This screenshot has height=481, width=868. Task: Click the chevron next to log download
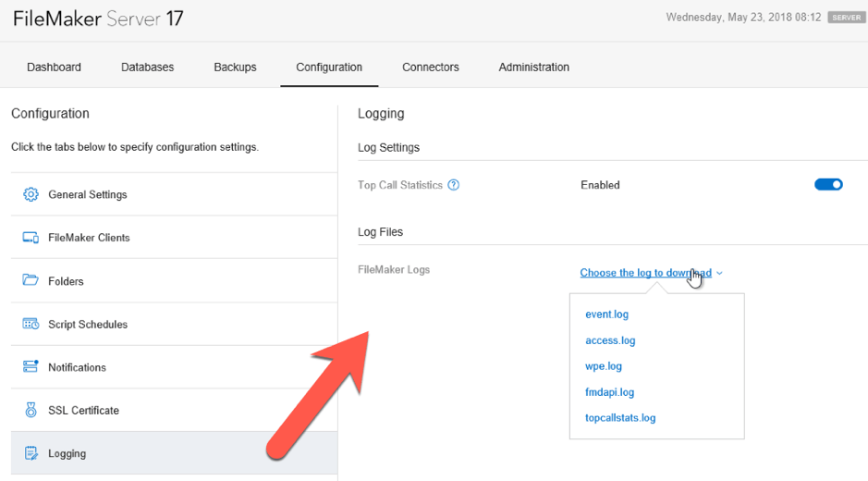click(x=719, y=274)
